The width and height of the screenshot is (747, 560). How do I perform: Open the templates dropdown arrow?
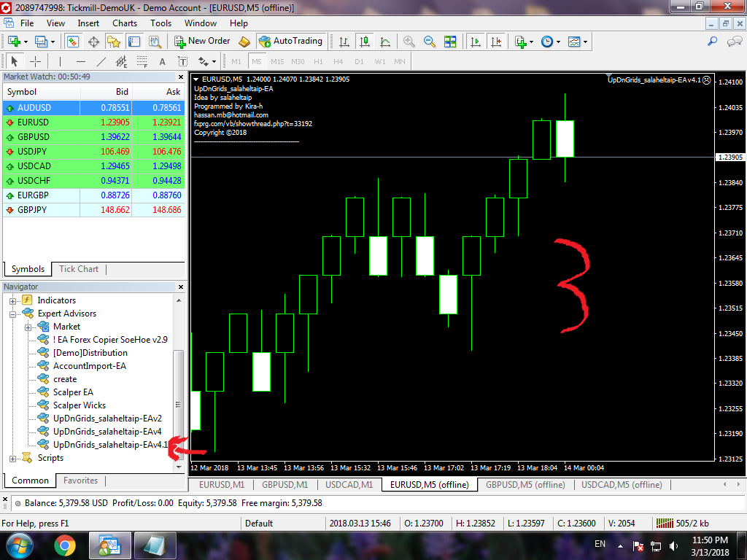[x=586, y=42]
